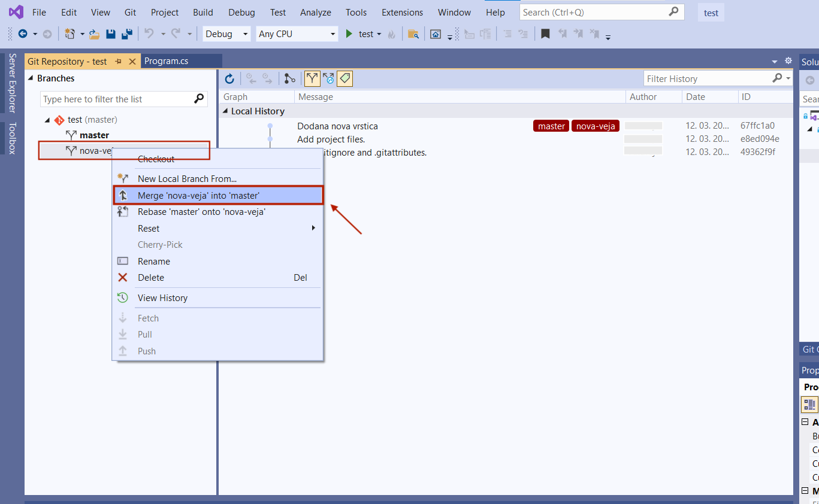The height and width of the screenshot is (504, 819).
Task: Toggle Show Tags in history toolbar
Action: [344, 78]
